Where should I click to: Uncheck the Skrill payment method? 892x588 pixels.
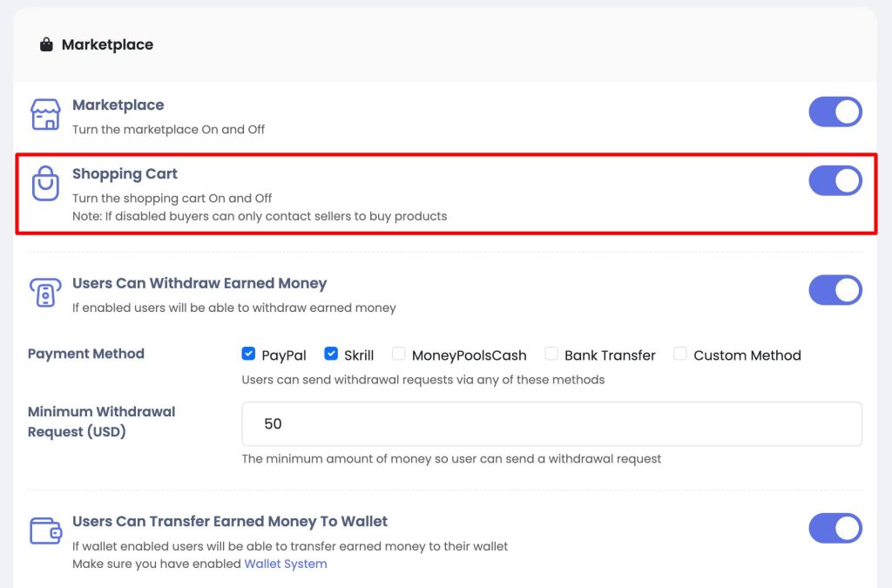point(331,354)
